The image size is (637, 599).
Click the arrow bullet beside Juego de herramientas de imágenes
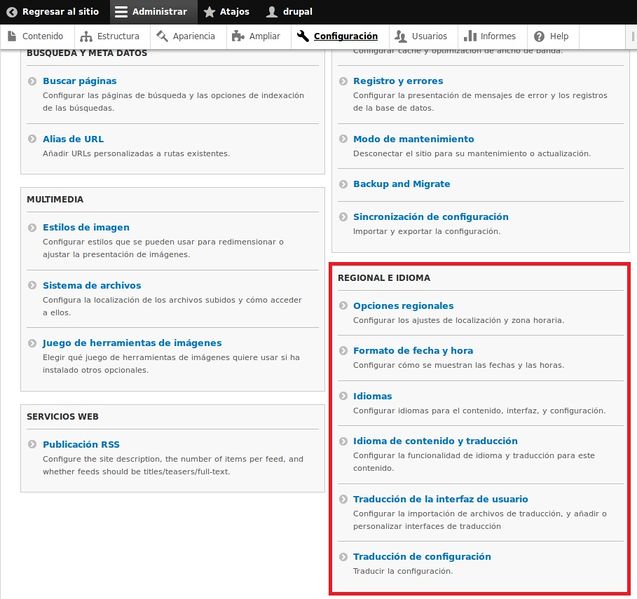32,343
